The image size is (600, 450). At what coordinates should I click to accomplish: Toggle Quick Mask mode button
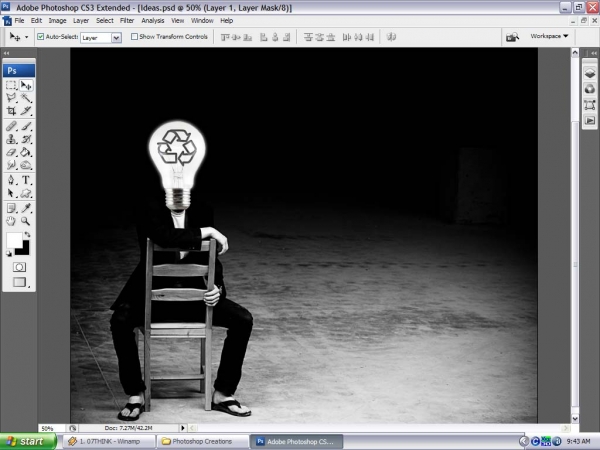pyautogui.click(x=19, y=267)
